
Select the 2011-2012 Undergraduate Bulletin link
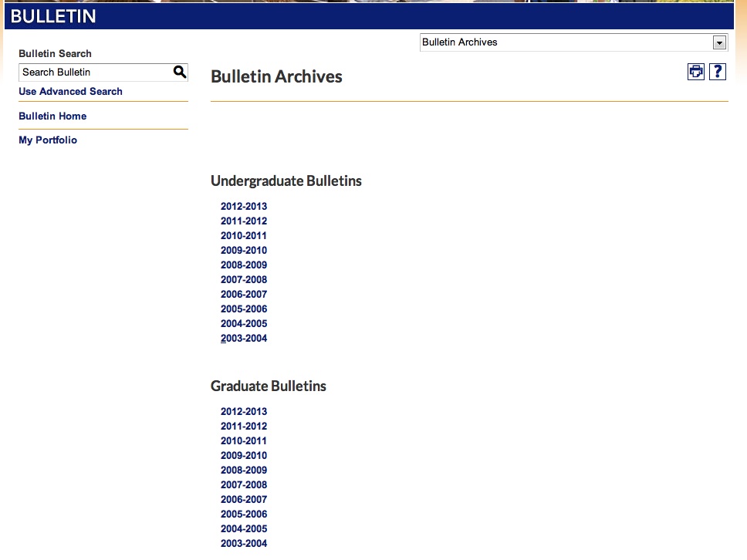pos(244,221)
